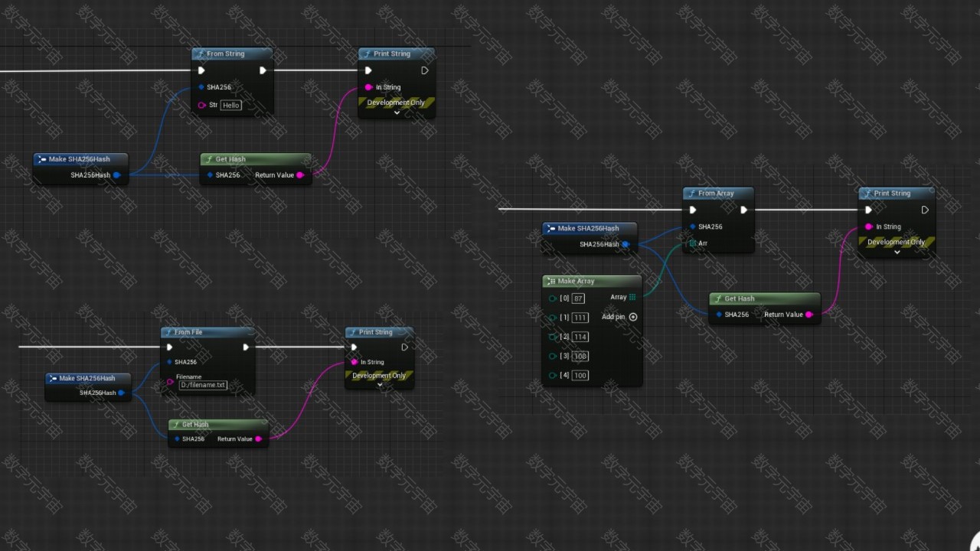
Task: Click Make Array [4] input pin
Action: [553, 375]
